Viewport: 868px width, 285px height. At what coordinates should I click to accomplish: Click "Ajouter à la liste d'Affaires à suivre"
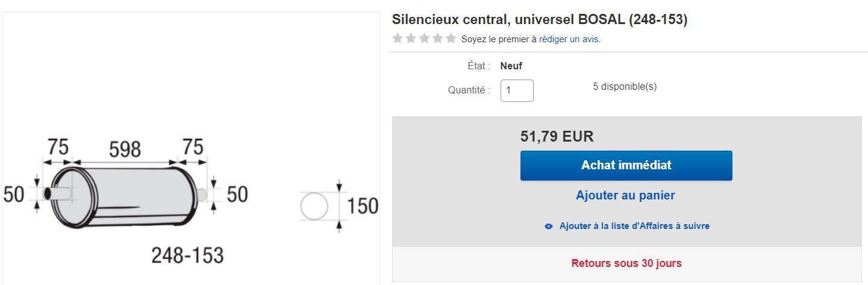point(634,226)
